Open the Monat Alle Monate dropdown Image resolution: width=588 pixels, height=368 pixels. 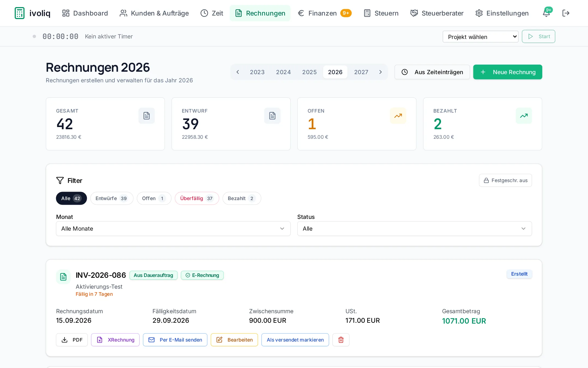coord(173,228)
